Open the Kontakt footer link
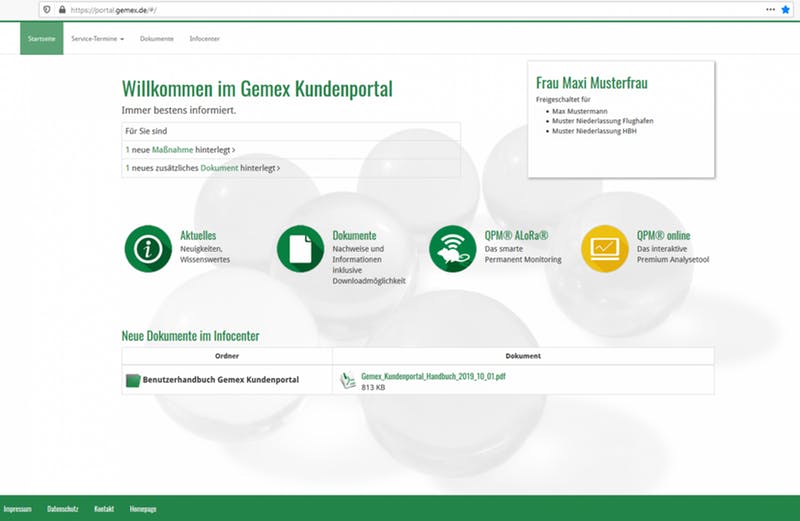Image resolution: width=800 pixels, height=521 pixels. 104,509
